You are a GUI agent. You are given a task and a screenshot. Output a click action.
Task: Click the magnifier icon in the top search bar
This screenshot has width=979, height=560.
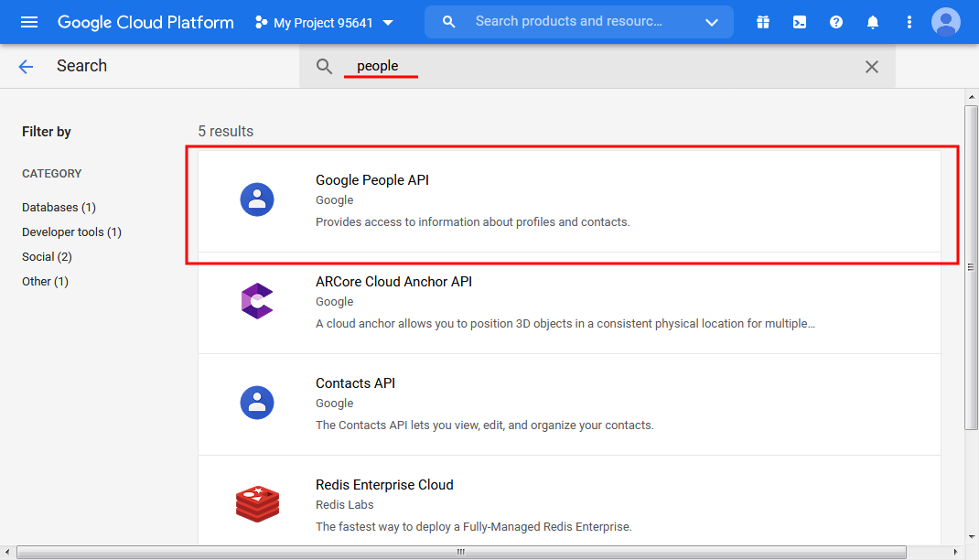448,22
